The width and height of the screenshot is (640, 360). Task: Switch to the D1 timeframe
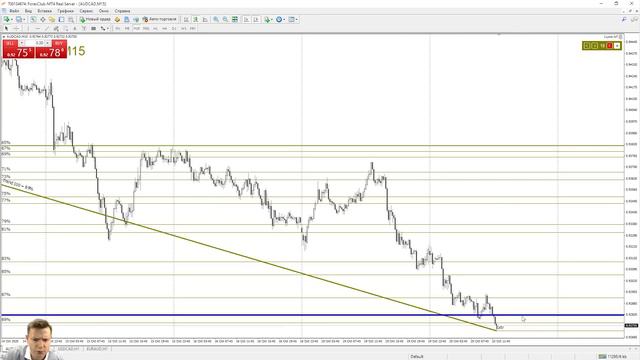pyautogui.click(x=174, y=29)
